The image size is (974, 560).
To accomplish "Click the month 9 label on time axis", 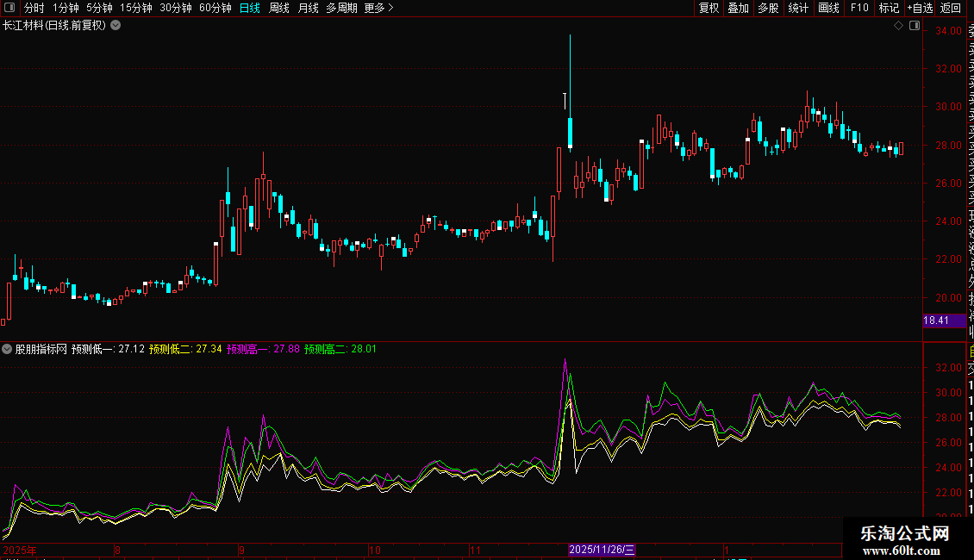I will [241, 550].
